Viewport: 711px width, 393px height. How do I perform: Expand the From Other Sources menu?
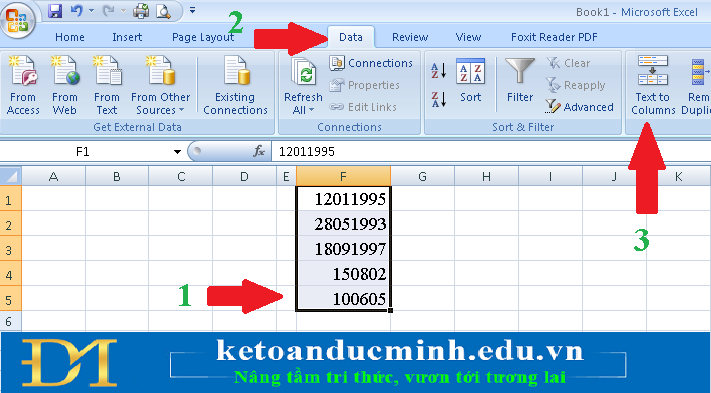pos(161,85)
